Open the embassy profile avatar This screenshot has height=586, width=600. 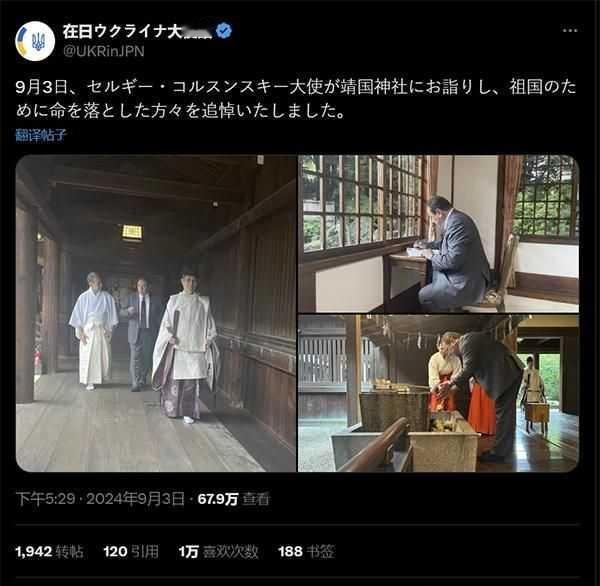[x=35, y=41]
